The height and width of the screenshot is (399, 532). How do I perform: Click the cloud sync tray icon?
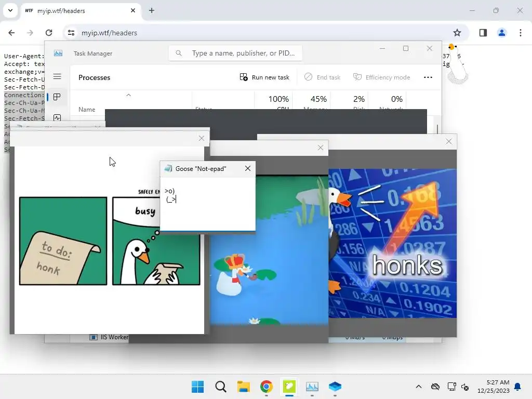[x=435, y=387]
